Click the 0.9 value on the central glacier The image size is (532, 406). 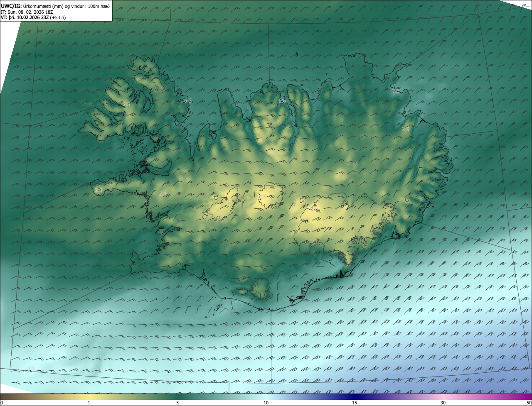point(263,196)
